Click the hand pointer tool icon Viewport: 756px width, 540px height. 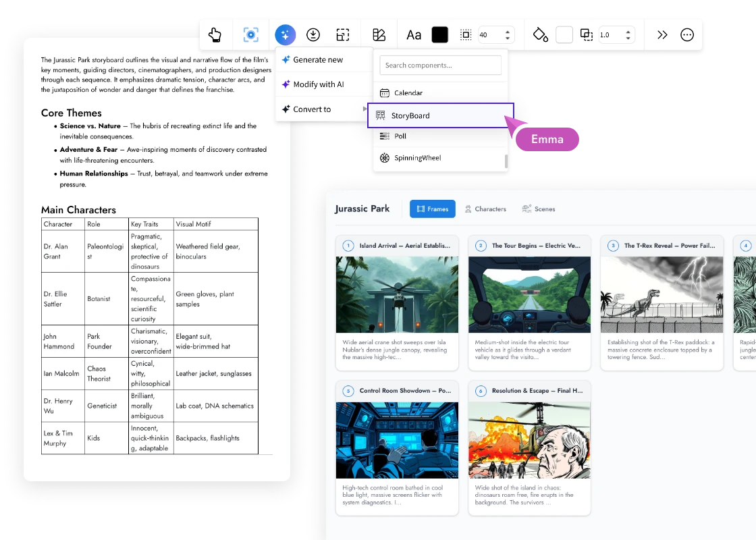point(215,35)
